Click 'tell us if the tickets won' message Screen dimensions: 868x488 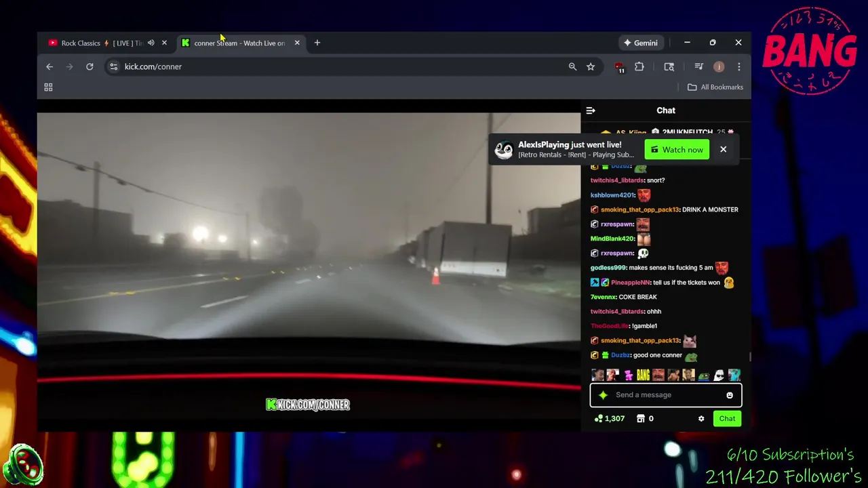(686, 283)
